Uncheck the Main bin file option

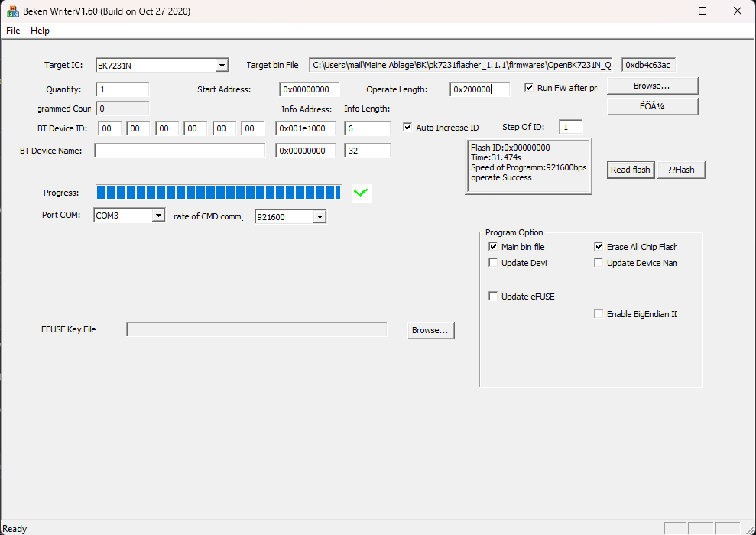tap(493, 246)
